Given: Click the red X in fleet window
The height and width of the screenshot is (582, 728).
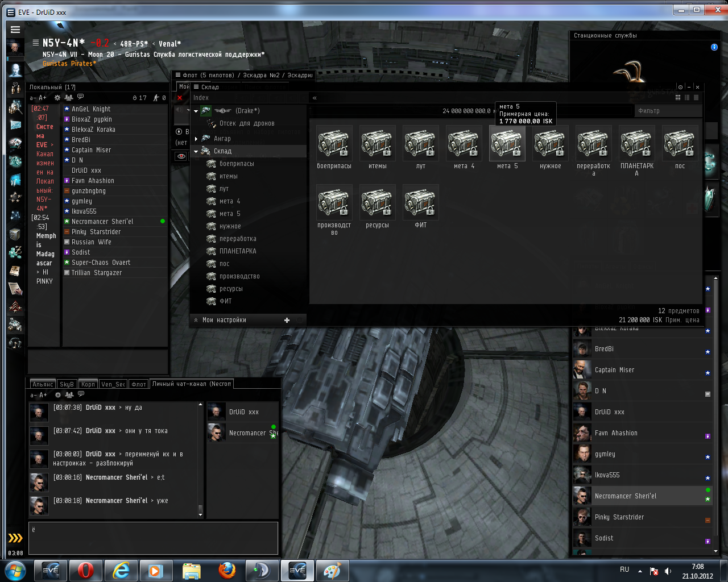Looking at the screenshot, I should pos(180,98).
